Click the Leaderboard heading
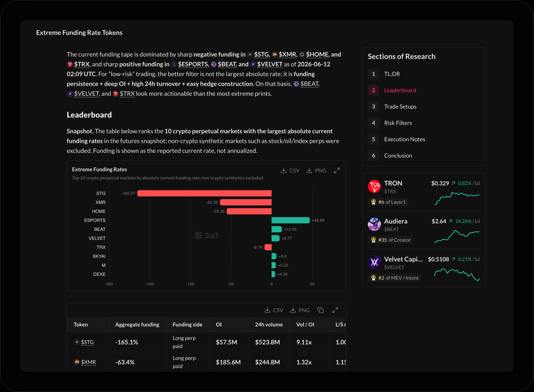Viewport: 534px width, 392px height. tap(89, 115)
